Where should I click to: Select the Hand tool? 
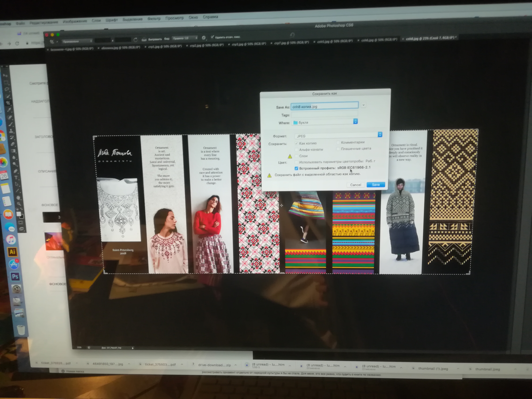18,198
